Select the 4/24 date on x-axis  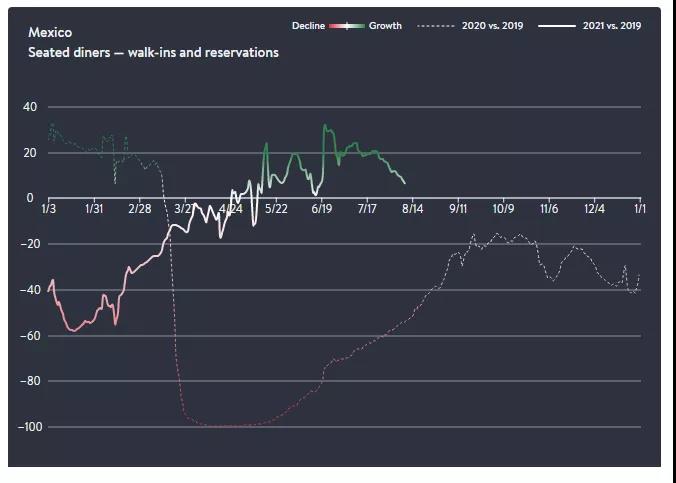pyautogui.click(x=230, y=209)
